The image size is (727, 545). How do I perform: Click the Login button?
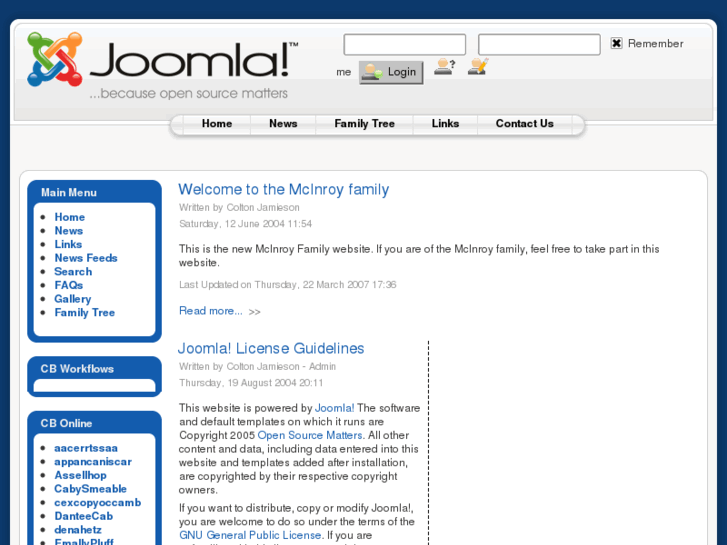click(391, 72)
